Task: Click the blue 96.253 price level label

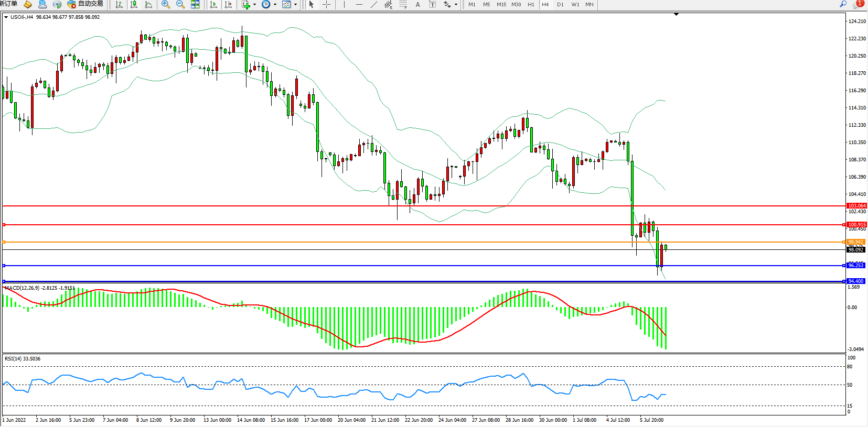Action: point(855,266)
